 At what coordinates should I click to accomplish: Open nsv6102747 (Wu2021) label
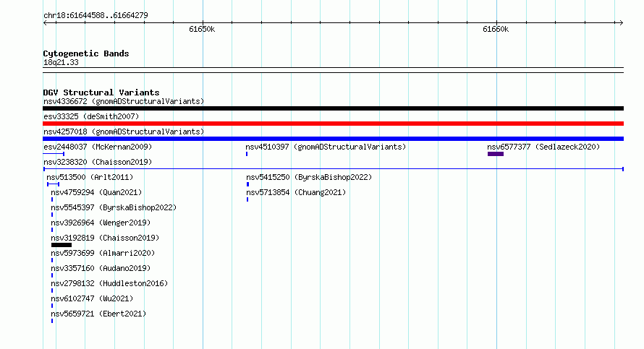(x=92, y=298)
